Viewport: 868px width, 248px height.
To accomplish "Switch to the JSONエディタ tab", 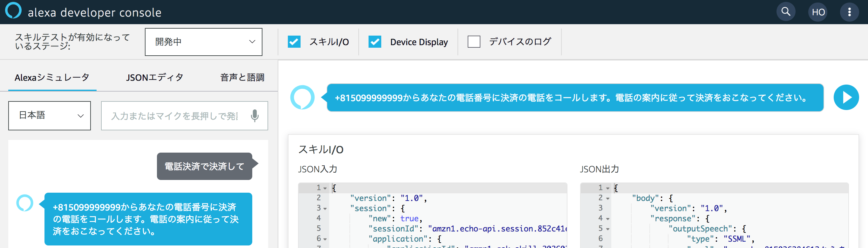I will coord(155,78).
